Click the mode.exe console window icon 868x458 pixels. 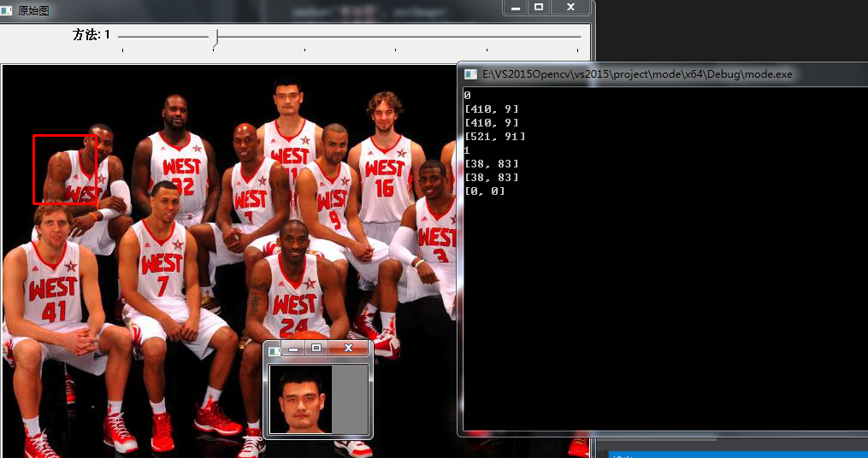click(471, 74)
